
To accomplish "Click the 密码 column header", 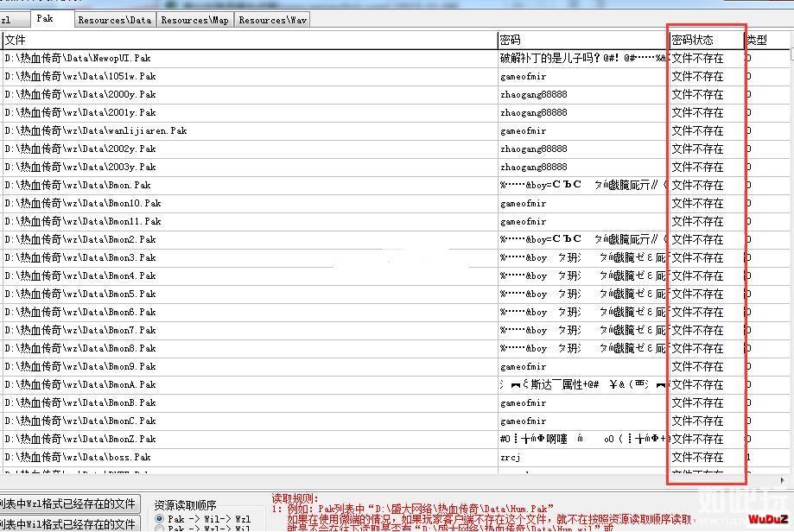I will [x=583, y=40].
